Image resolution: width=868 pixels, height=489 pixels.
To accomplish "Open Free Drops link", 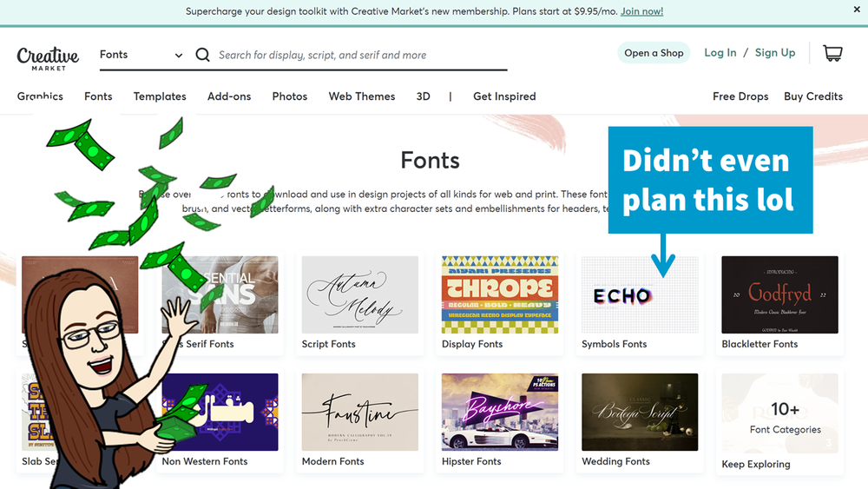I will click(x=740, y=96).
